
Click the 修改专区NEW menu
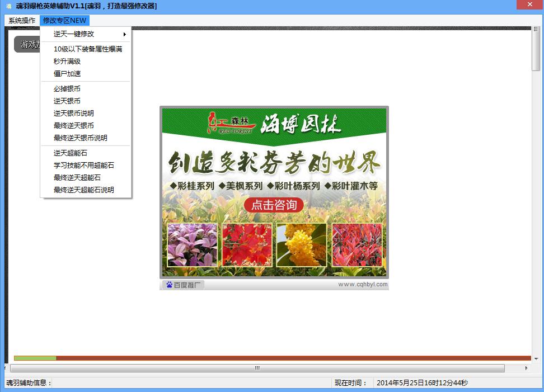(64, 21)
